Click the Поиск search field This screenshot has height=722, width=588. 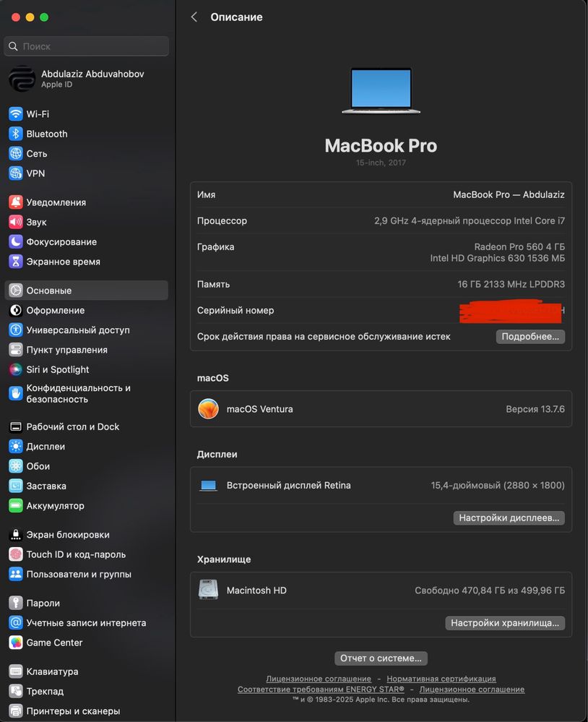pos(87,46)
